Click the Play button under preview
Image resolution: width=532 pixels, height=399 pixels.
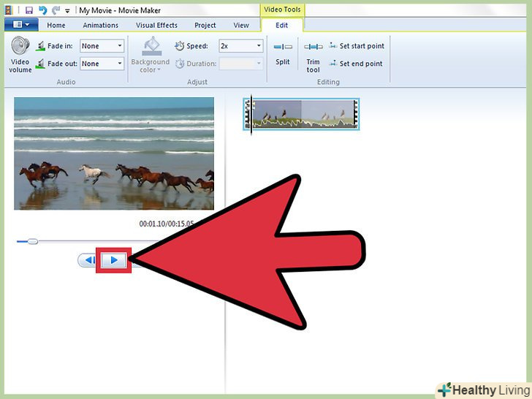click(x=114, y=260)
